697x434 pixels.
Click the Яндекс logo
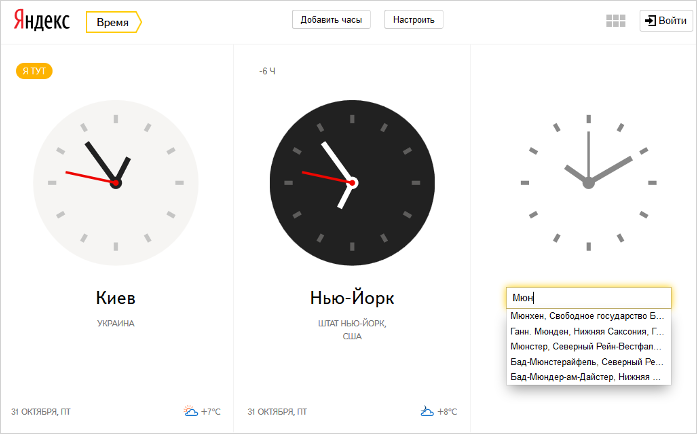41,21
